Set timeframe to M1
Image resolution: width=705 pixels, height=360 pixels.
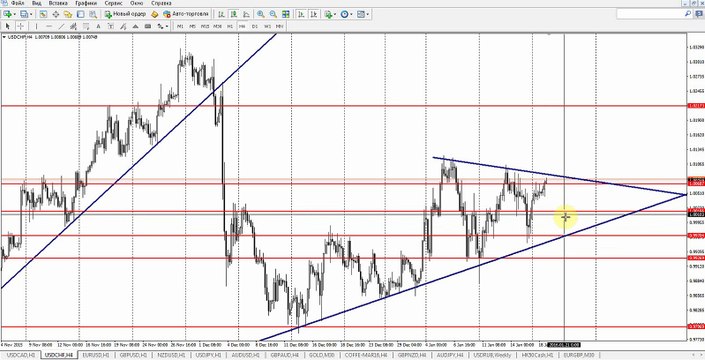pos(180,27)
